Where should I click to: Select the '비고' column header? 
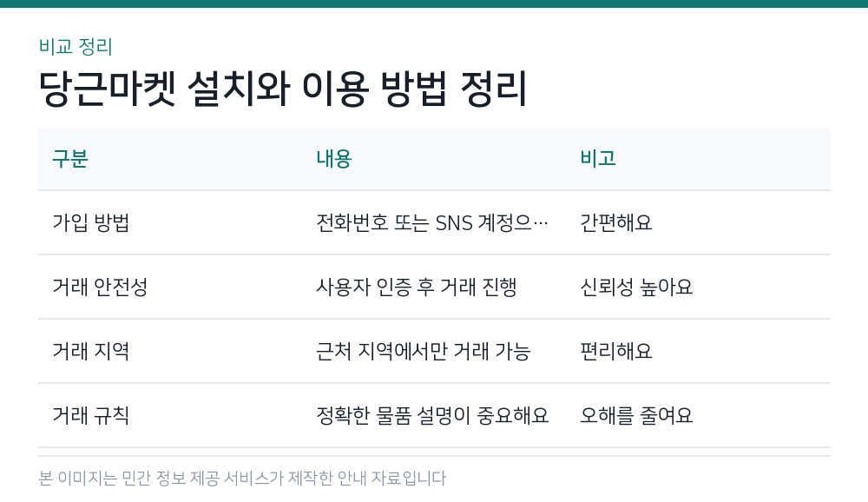point(598,159)
